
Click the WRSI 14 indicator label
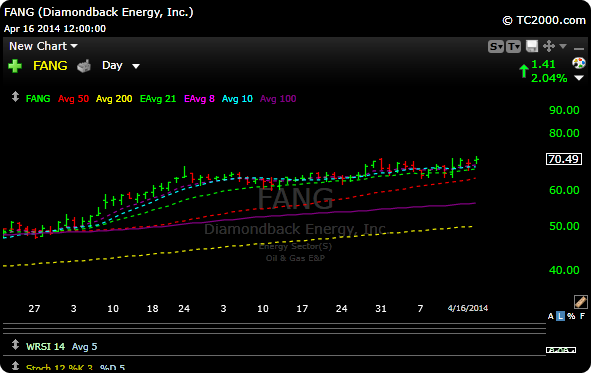45,346
